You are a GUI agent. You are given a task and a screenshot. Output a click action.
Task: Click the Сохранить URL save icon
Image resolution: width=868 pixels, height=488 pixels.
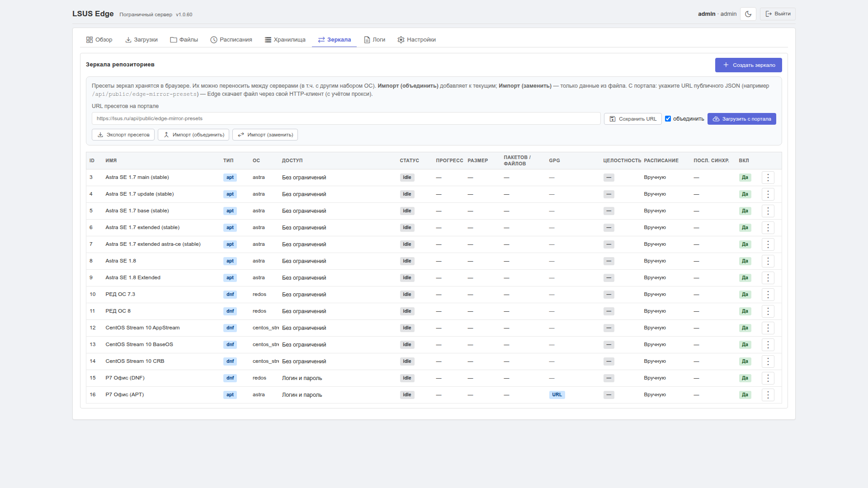pyautogui.click(x=613, y=119)
